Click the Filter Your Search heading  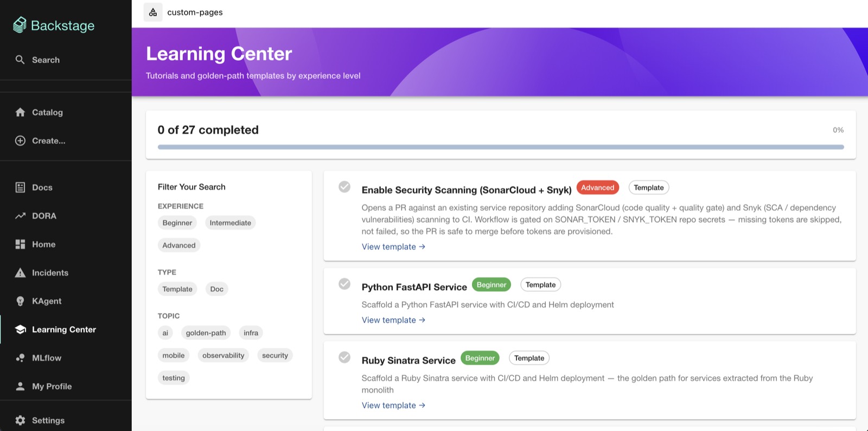(192, 187)
